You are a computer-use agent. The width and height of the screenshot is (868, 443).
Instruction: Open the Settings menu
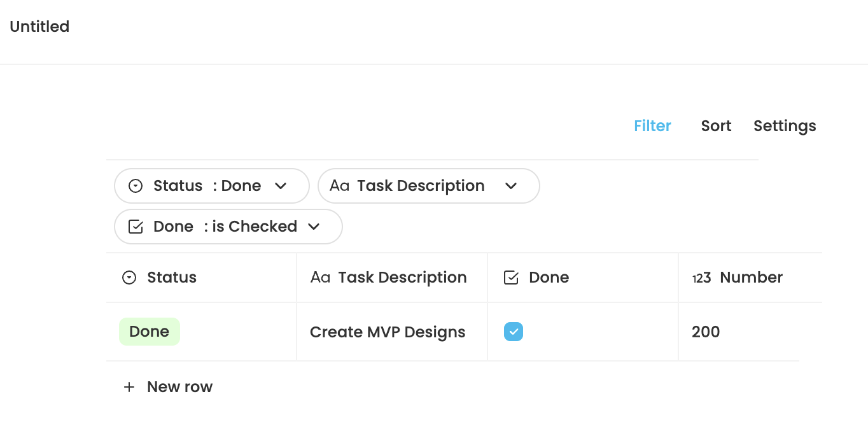pos(784,125)
